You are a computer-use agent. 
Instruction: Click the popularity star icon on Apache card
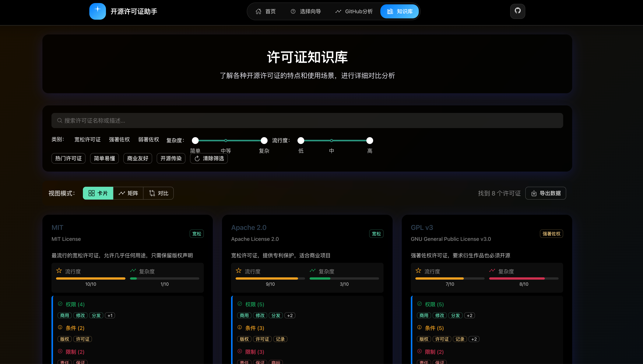(238, 271)
